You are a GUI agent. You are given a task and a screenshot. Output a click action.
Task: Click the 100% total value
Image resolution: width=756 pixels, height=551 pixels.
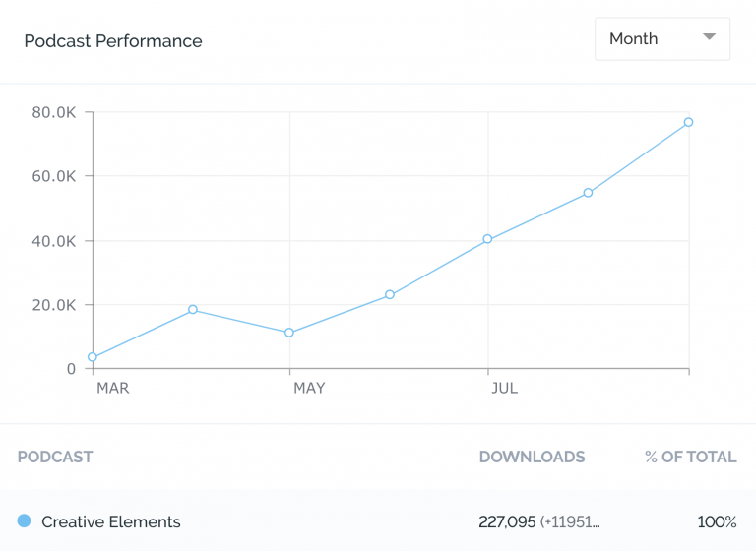(716, 521)
